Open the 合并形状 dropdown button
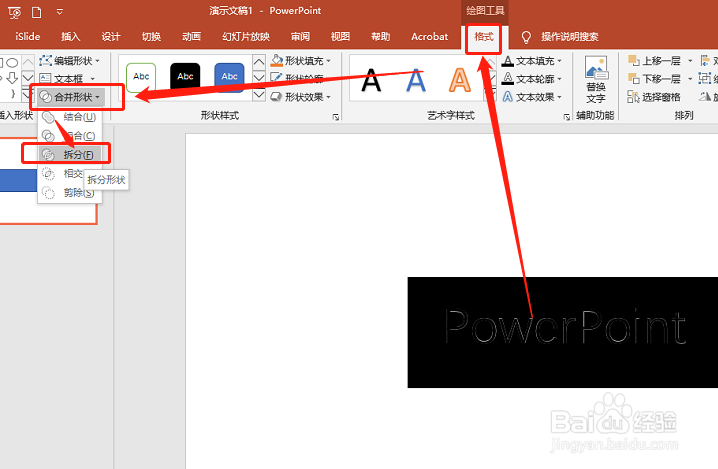 click(x=70, y=97)
